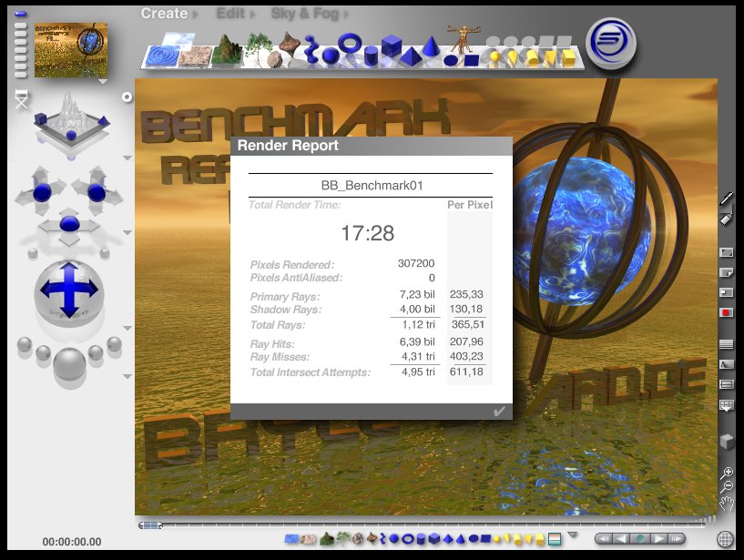Create a blue cone primitive
Screen dimensions: 744x560
tap(431, 46)
